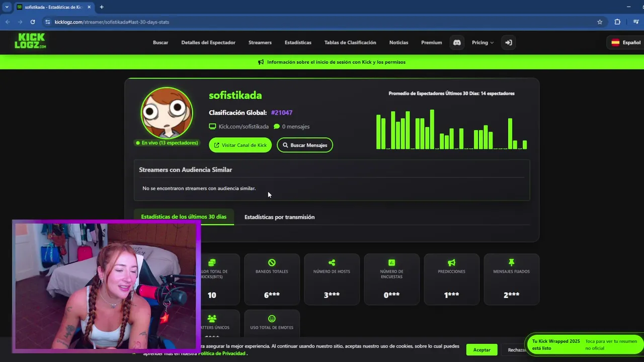Click the users icon on Chatters Únicos card
The height and width of the screenshot is (362, 644).
[x=212, y=319]
